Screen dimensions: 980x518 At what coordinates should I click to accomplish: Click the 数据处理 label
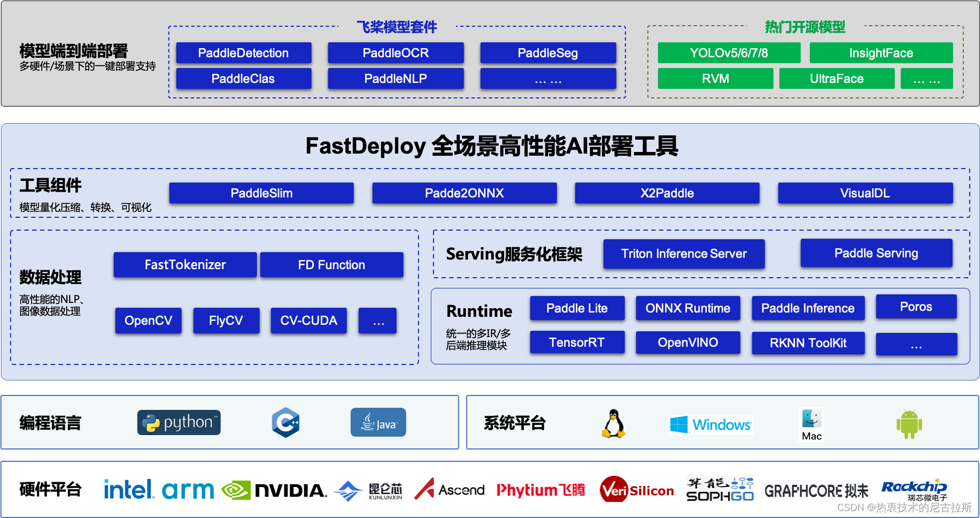pyautogui.click(x=50, y=277)
